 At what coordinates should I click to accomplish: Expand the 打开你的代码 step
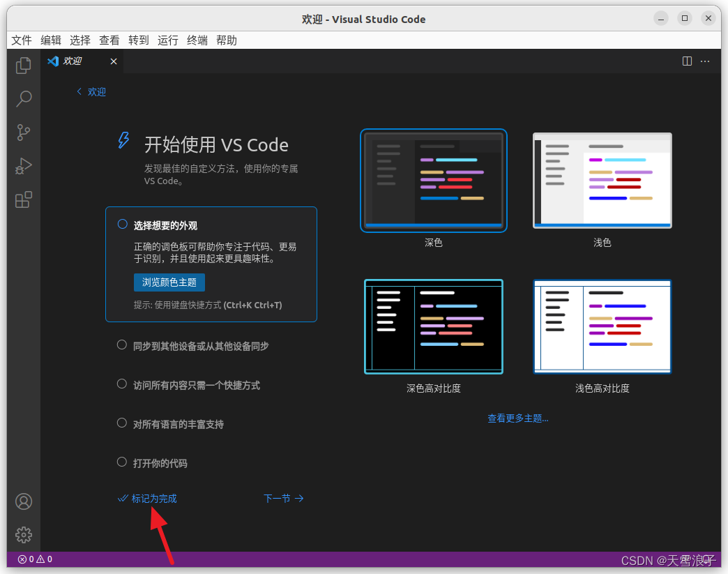pos(160,463)
